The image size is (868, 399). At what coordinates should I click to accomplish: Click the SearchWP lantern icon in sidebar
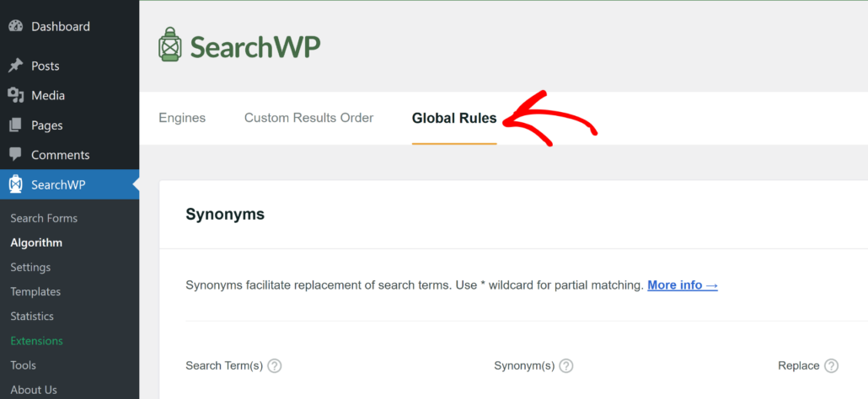tap(15, 184)
